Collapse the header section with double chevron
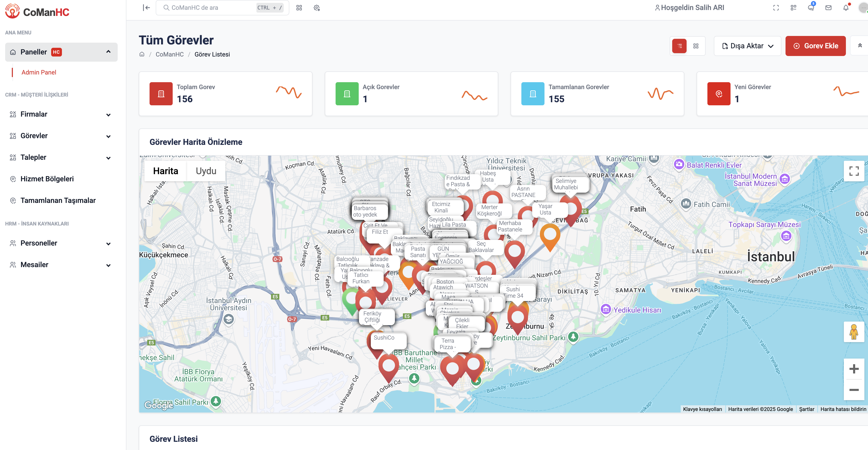Image resolution: width=868 pixels, height=450 pixels. pyautogui.click(x=860, y=45)
